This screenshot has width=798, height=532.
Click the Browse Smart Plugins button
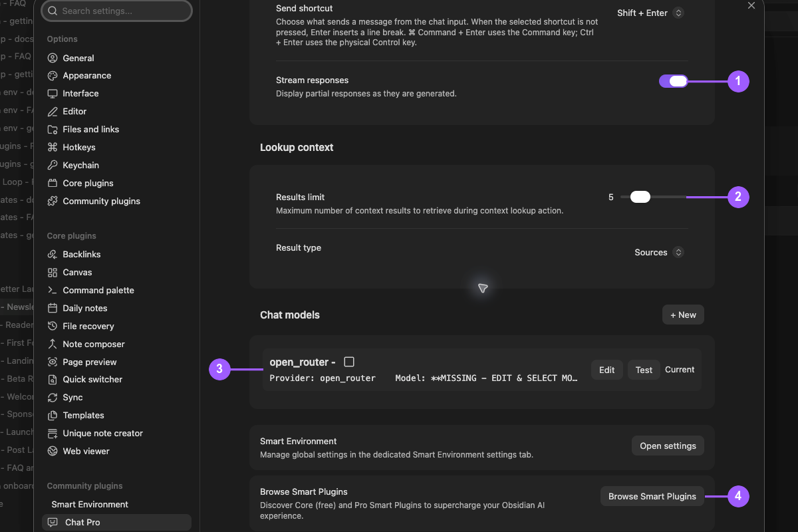[x=652, y=496]
